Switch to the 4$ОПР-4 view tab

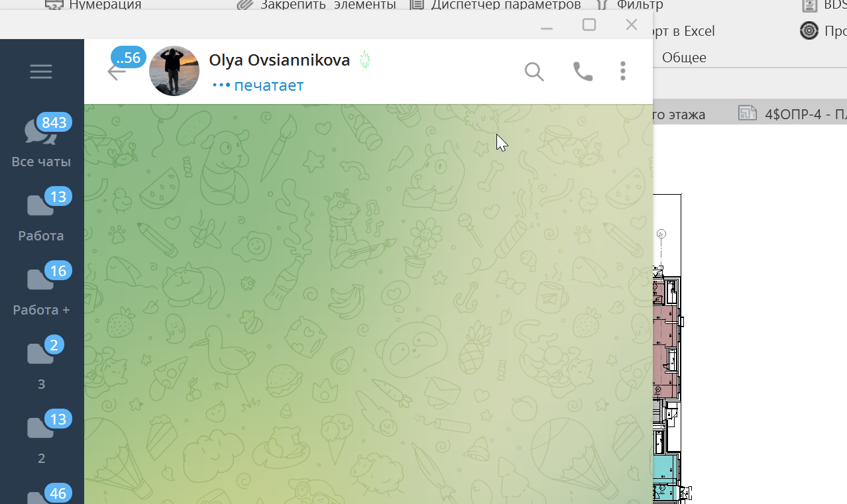click(792, 114)
